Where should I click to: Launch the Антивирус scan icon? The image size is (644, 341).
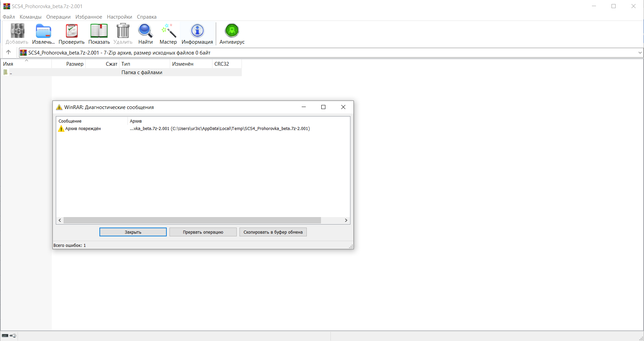tap(232, 31)
